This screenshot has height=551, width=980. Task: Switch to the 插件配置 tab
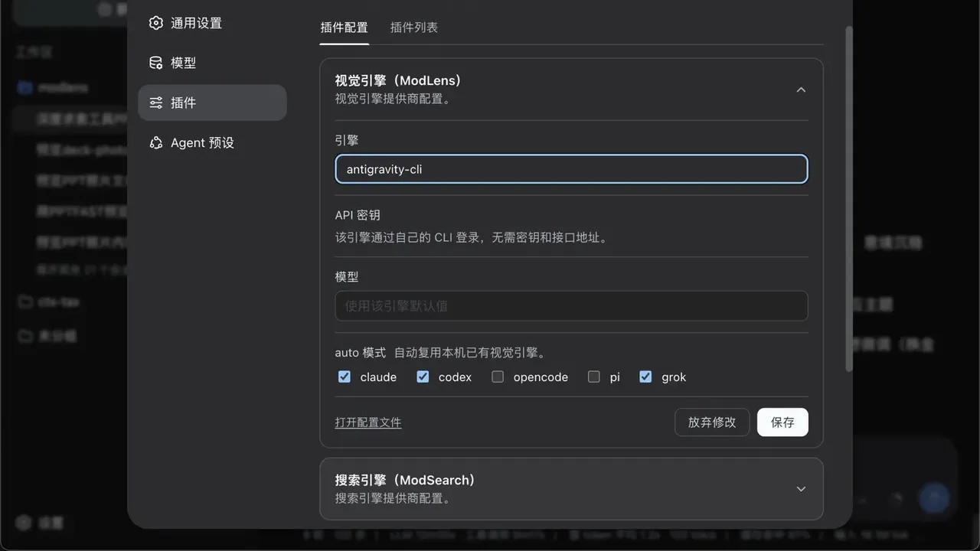pos(344,28)
